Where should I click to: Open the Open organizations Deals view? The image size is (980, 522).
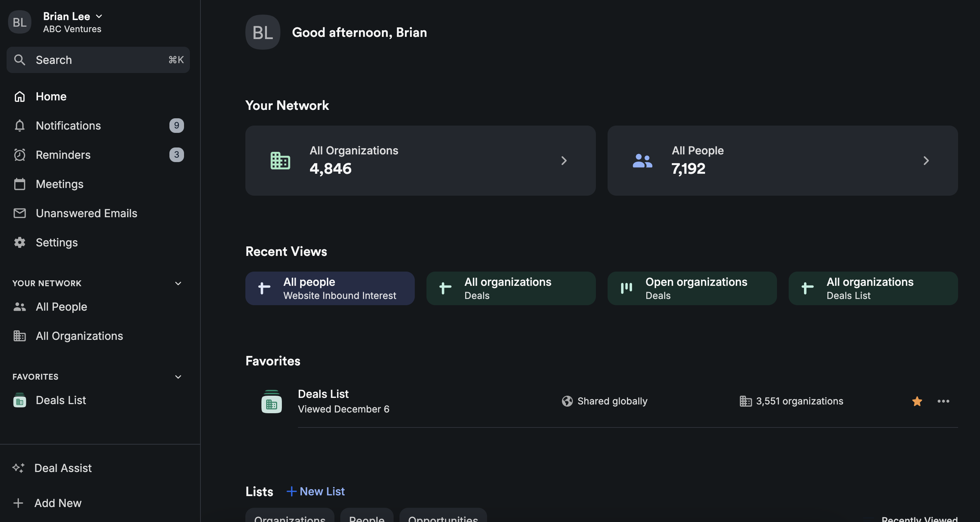692,288
